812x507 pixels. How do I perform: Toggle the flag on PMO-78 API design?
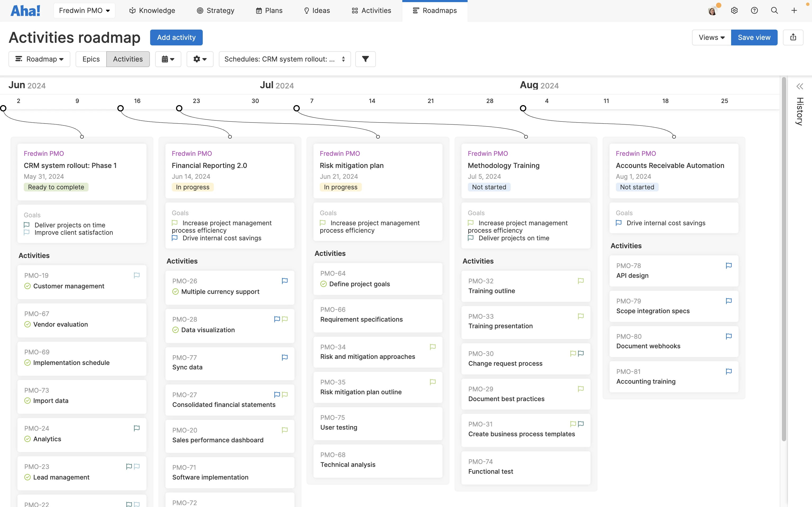tap(728, 266)
